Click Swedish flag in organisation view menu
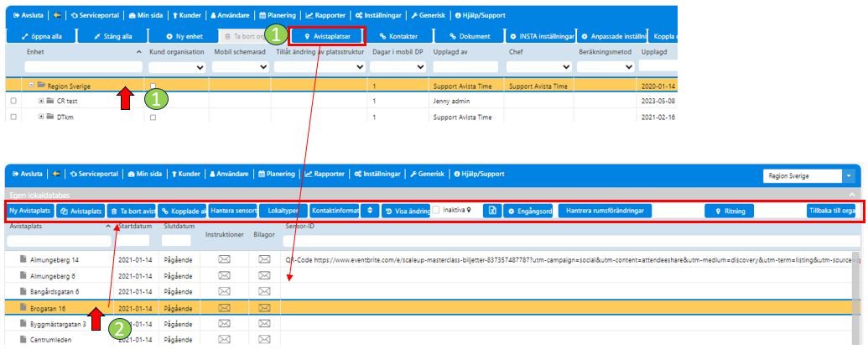Screen dimensions: 868x355 [x=56, y=16]
